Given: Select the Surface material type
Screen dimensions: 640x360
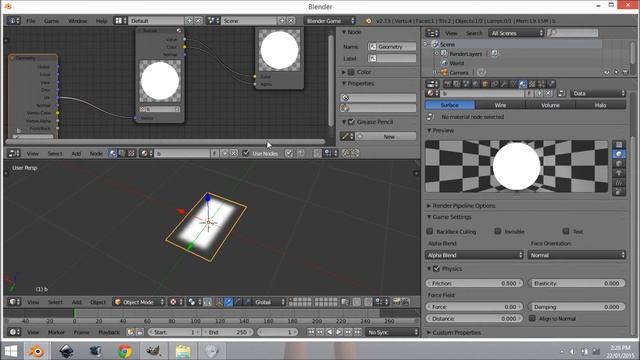Looking at the screenshot, I should pyautogui.click(x=450, y=105).
